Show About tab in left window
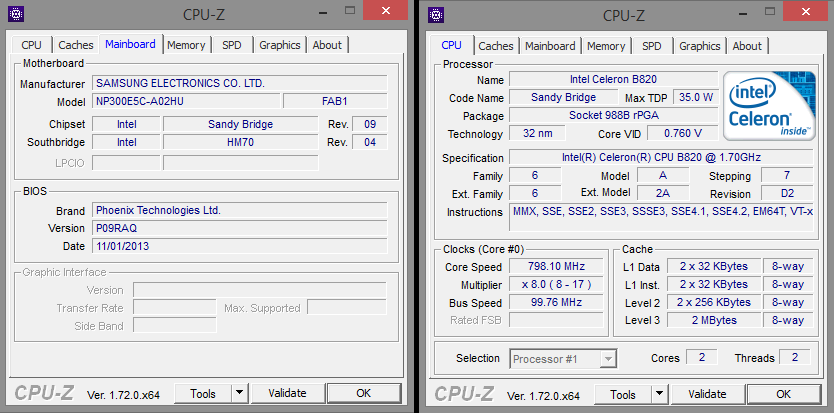This screenshot has height=413, width=834. click(327, 45)
